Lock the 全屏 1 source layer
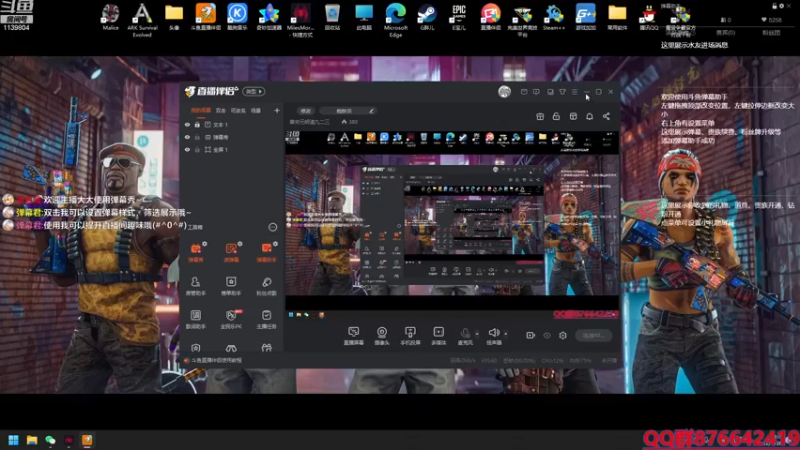Image resolution: width=800 pixels, height=450 pixels. point(197,149)
